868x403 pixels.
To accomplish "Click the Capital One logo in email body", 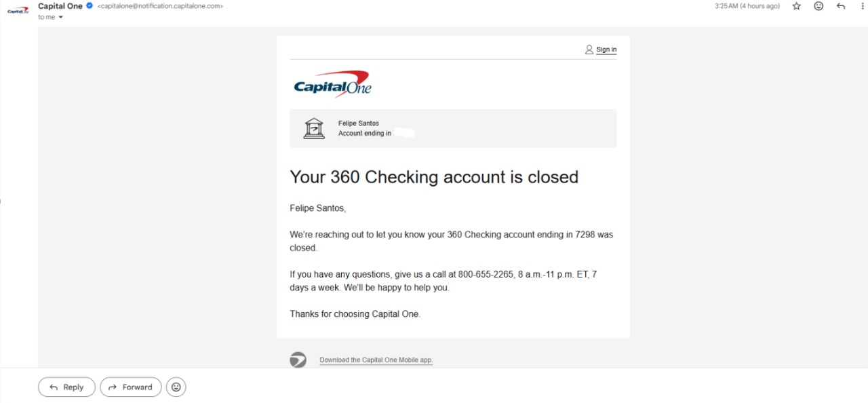I will [x=332, y=85].
